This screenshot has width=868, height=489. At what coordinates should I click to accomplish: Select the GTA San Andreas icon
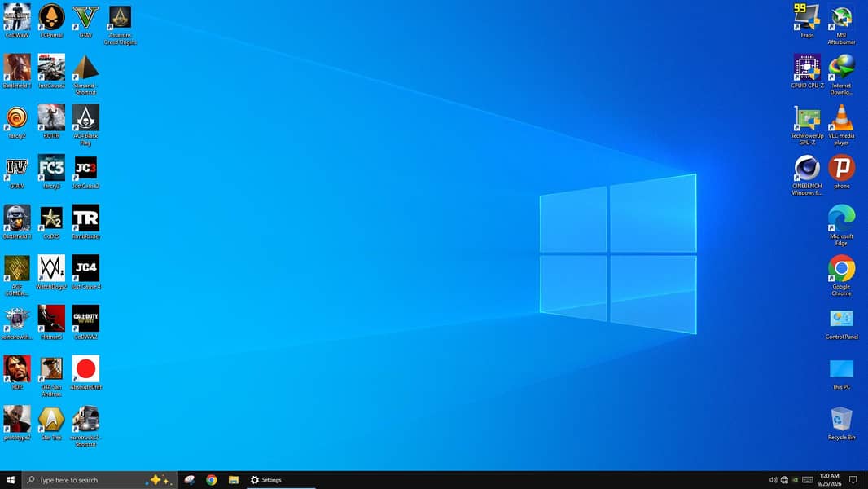coord(51,369)
